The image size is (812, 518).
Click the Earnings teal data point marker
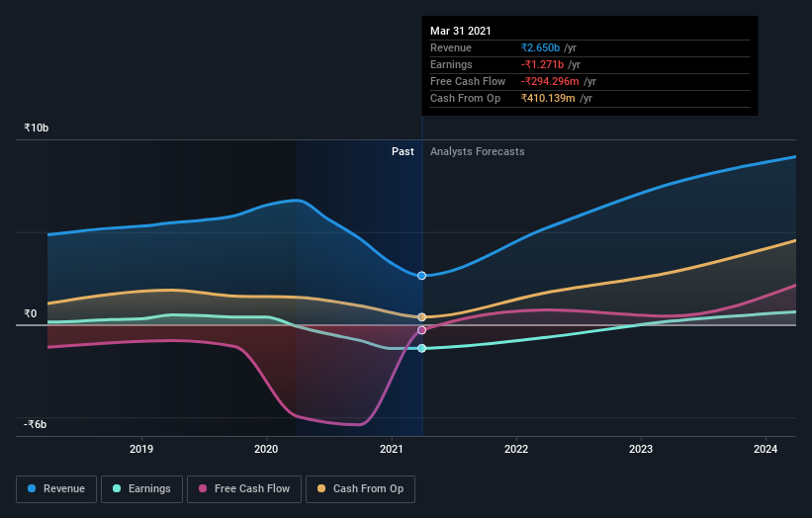[x=421, y=348]
